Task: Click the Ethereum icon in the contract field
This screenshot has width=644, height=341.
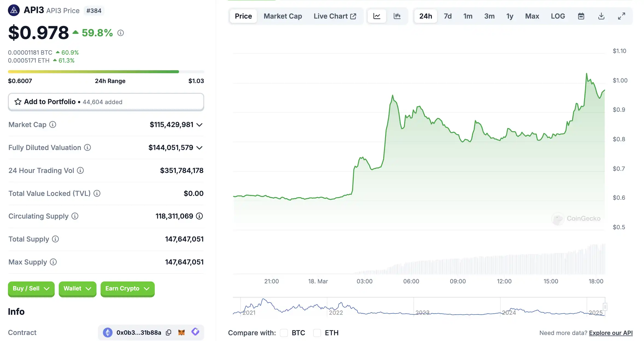Action: [x=108, y=333]
